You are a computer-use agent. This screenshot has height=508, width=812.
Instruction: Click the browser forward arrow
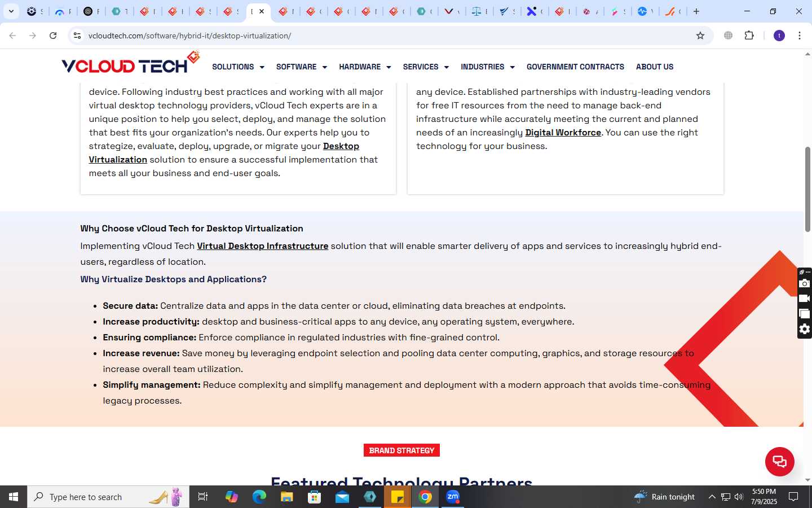(33, 36)
